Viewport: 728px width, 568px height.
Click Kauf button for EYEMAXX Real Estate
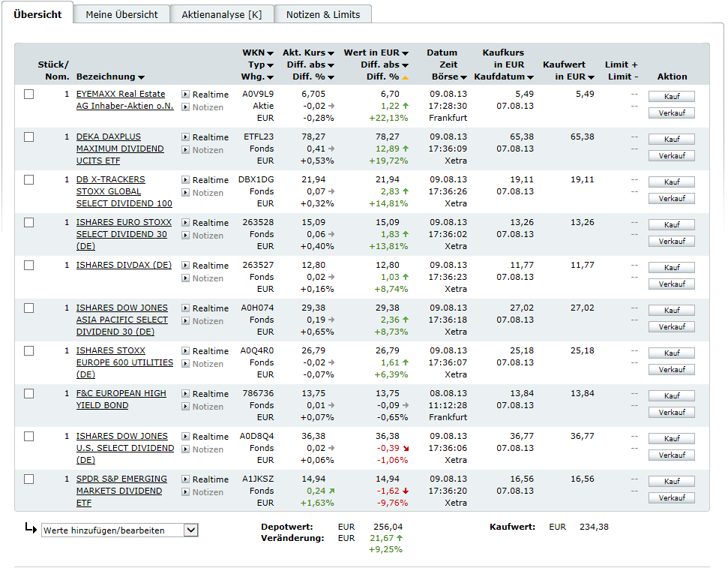pyautogui.click(x=672, y=96)
